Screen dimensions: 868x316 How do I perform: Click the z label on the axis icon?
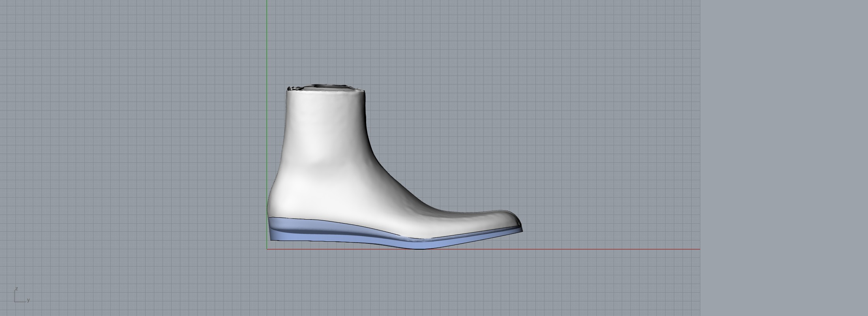point(17,289)
